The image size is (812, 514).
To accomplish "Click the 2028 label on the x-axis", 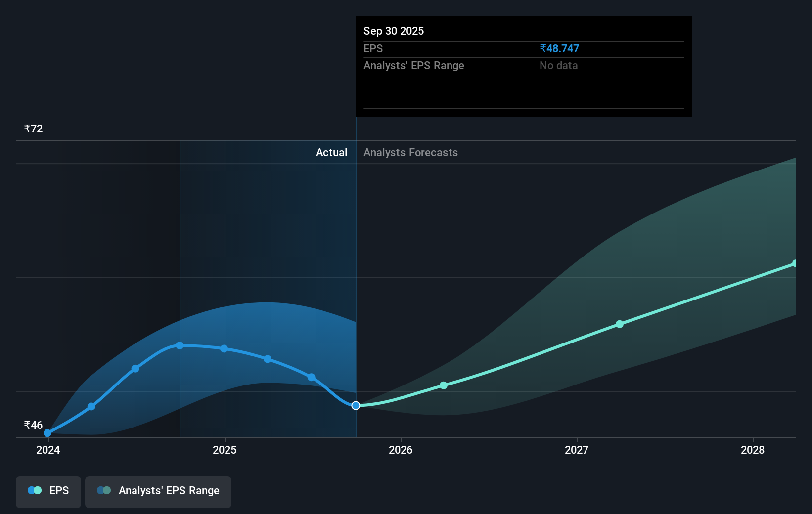I will pos(752,450).
